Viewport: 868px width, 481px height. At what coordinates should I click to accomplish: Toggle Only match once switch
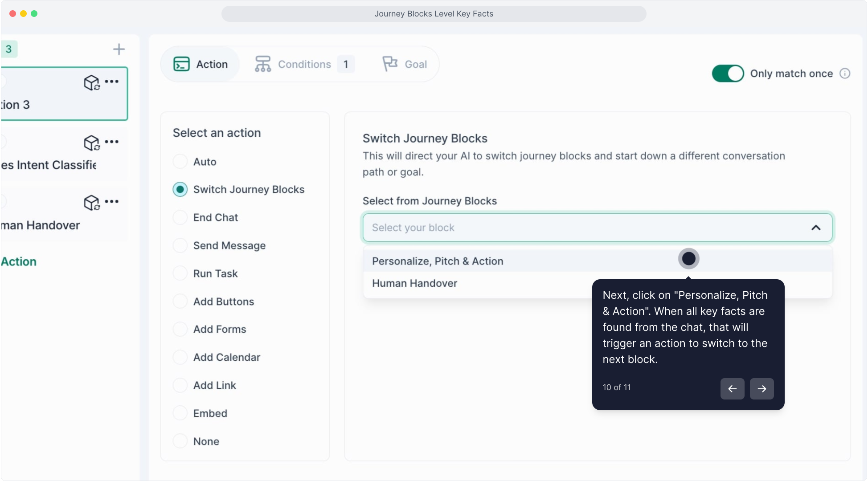(x=728, y=73)
